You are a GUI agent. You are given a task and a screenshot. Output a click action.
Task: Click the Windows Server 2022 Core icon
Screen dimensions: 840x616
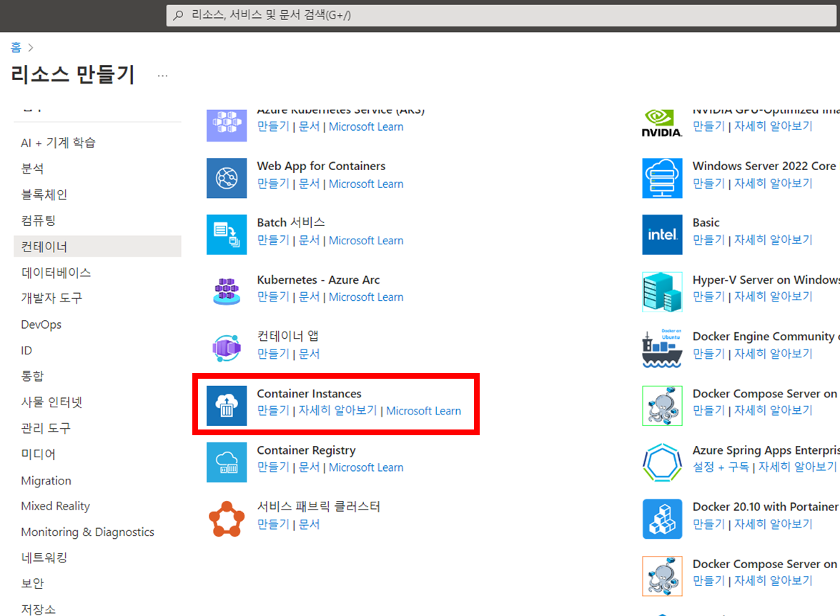662,178
